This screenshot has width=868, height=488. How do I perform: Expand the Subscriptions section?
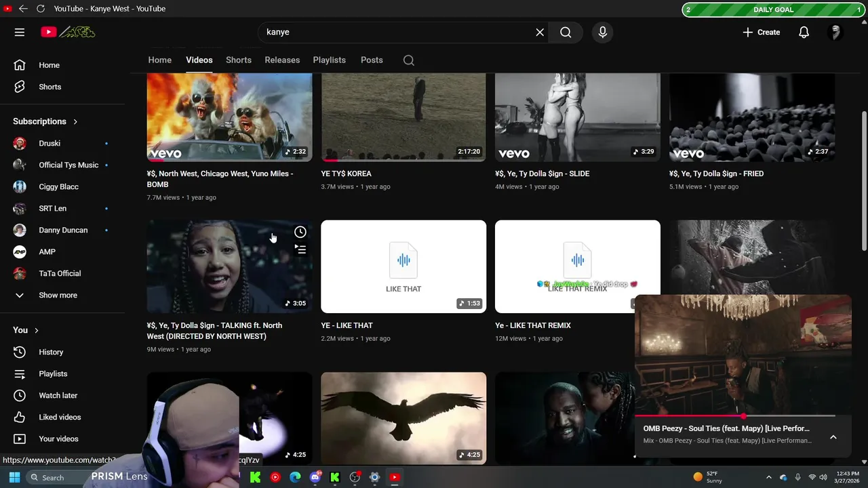[x=45, y=121]
